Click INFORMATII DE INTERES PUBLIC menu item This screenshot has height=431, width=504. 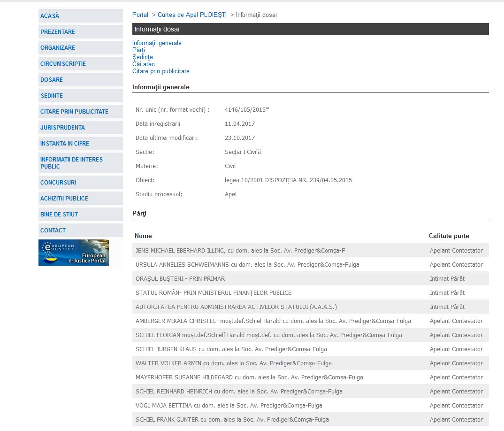tap(71, 163)
